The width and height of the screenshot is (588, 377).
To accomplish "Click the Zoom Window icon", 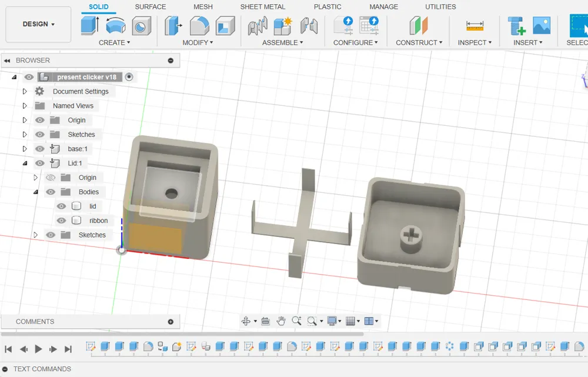I will (312, 321).
